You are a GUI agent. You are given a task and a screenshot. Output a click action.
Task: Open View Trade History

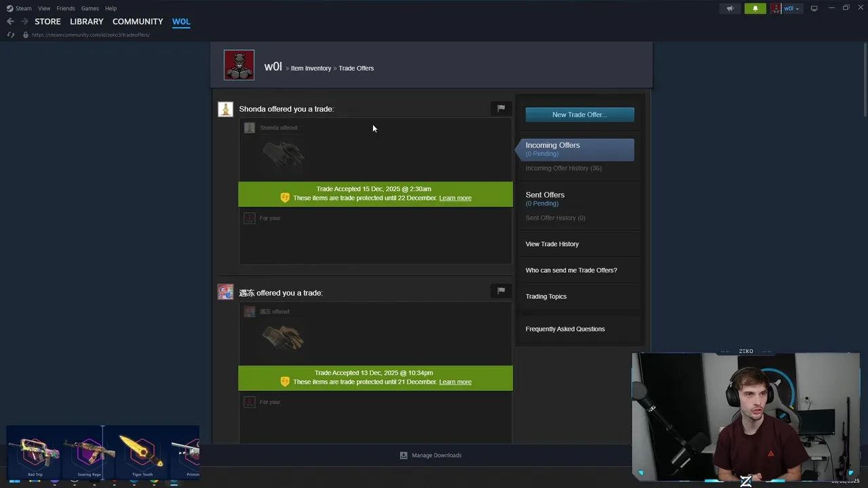pyautogui.click(x=552, y=244)
